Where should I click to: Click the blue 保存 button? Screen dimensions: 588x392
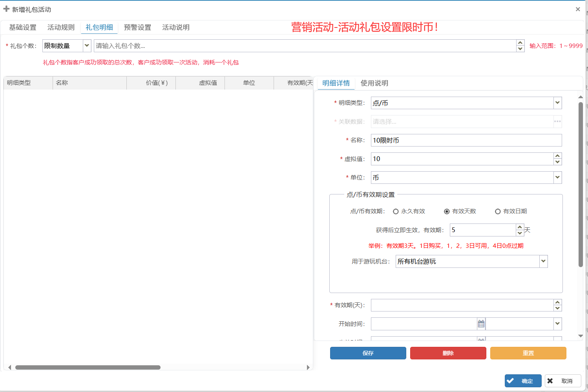368,353
